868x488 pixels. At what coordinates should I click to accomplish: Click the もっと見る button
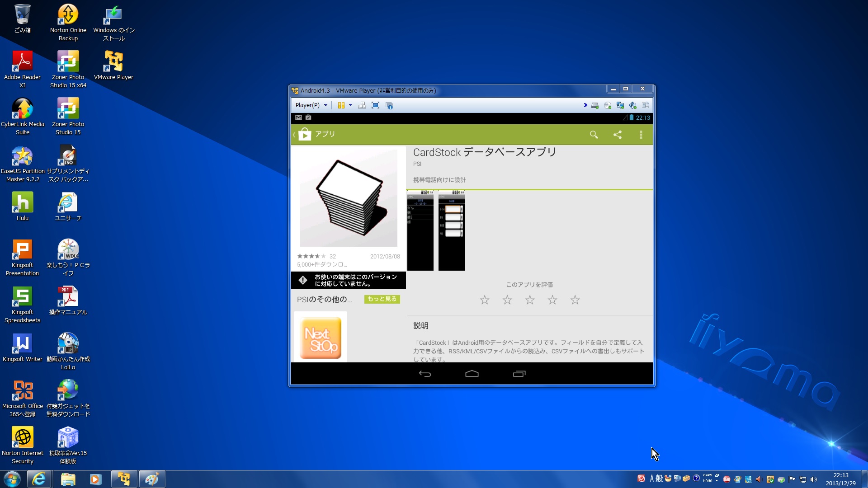click(x=382, y=299)
